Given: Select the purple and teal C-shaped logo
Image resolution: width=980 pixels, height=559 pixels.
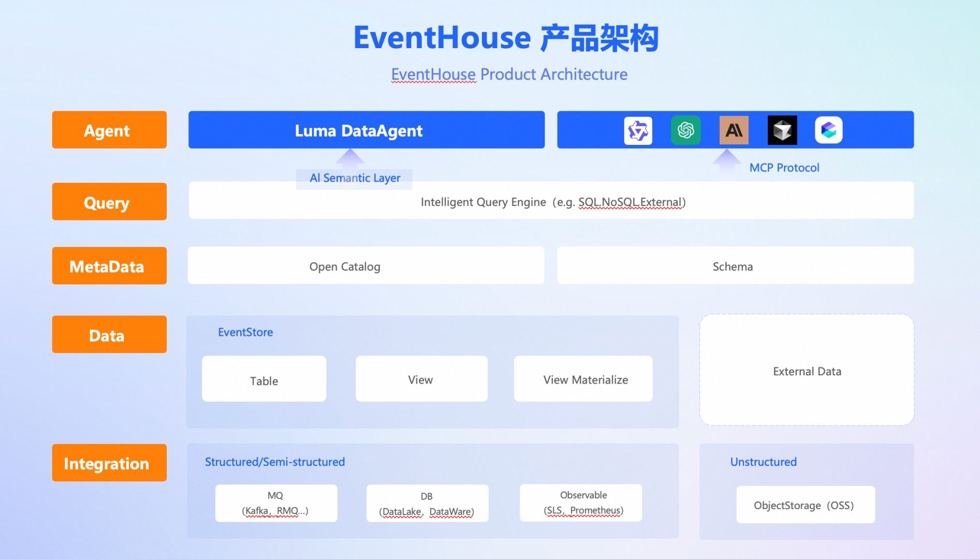Looking at the screenshot, I should 828,130.
